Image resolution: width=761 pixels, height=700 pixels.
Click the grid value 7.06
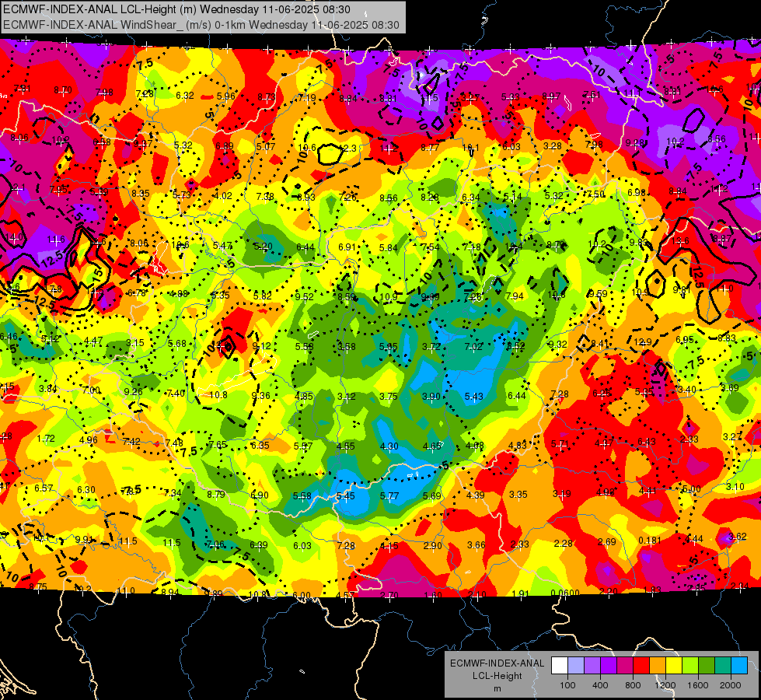click(x=215, y=544)
